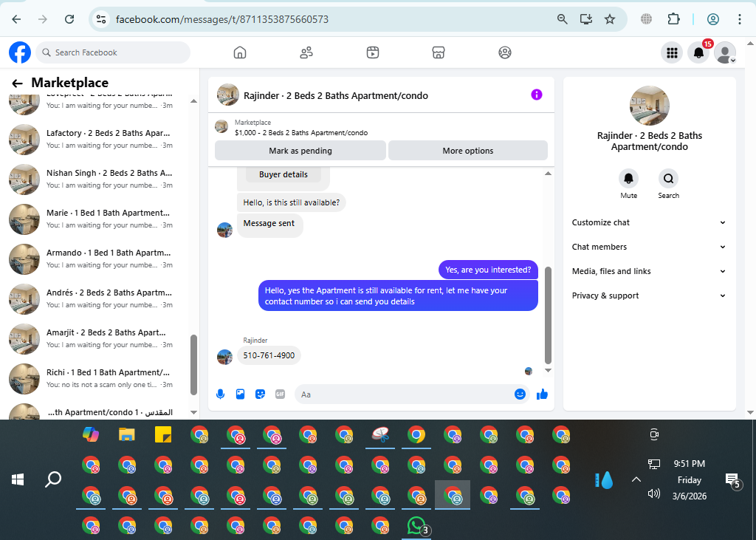This screenshot has height=540, width=756.
Task: Expand the Privacy & support section
Action: click(649, 295)
